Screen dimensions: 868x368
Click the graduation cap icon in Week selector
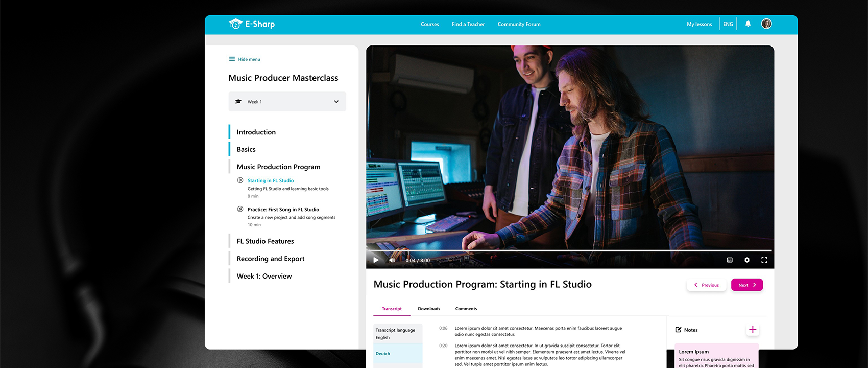(238, 102)
